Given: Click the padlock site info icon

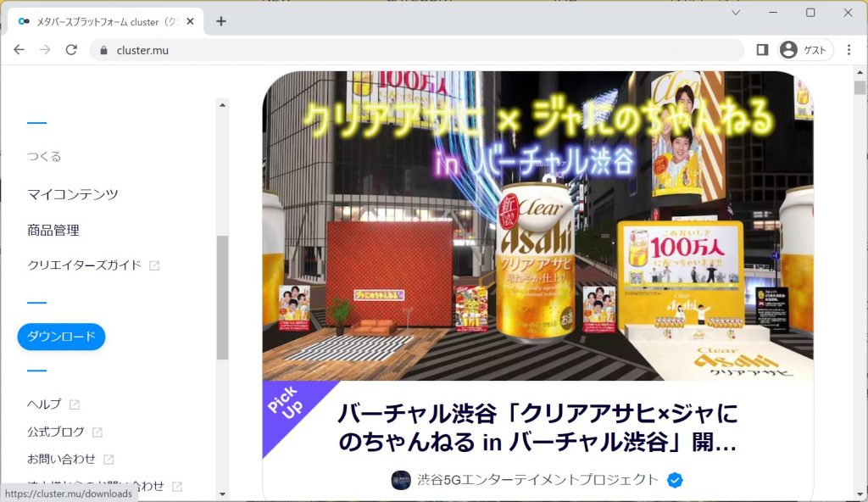Looking at the screenshot, I should pyautogui.click(x=103, y=50).
